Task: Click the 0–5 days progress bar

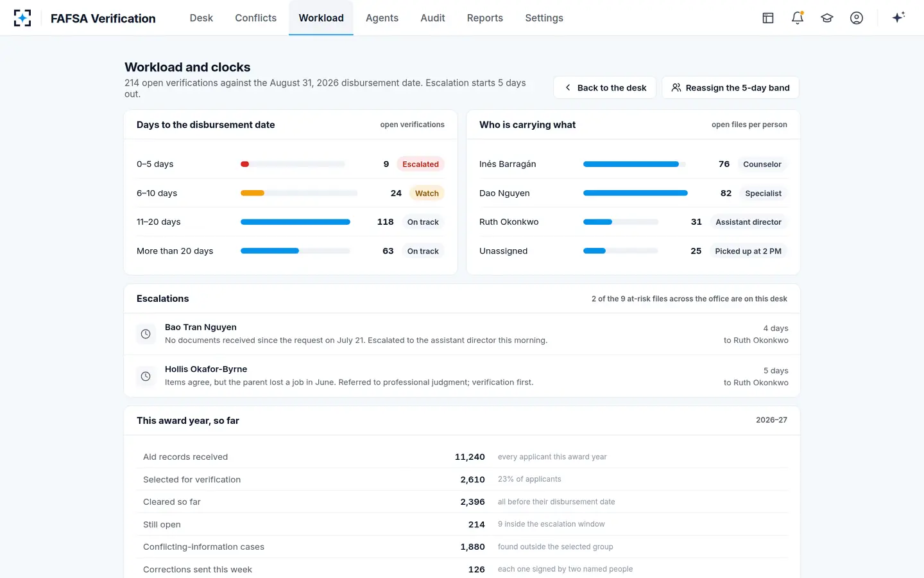Action: (x=293, y=164)
